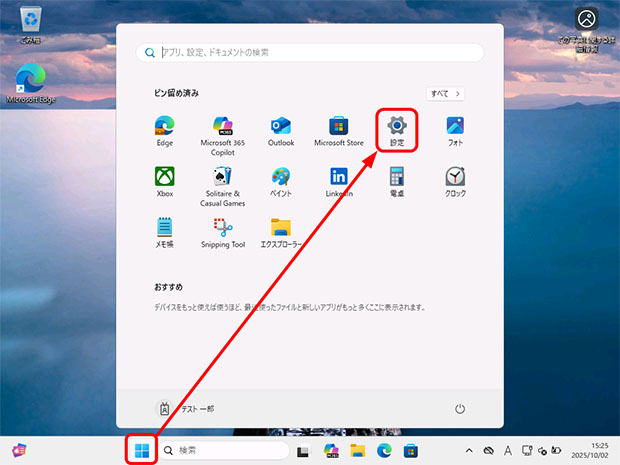
Task: Open the widgets icon at taskbar left
Action: (x=19, y=450)
